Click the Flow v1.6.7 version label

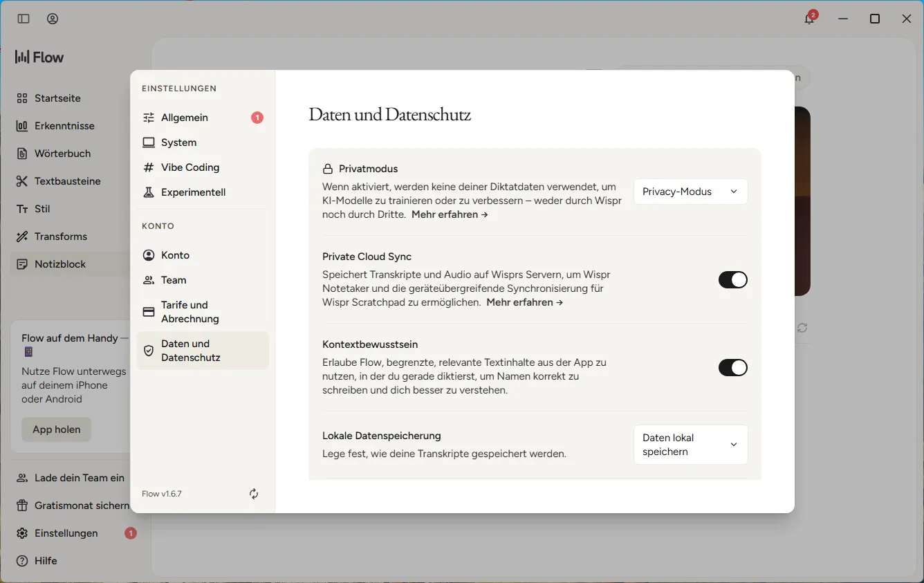pyautogui.click(x=162, y=494)
